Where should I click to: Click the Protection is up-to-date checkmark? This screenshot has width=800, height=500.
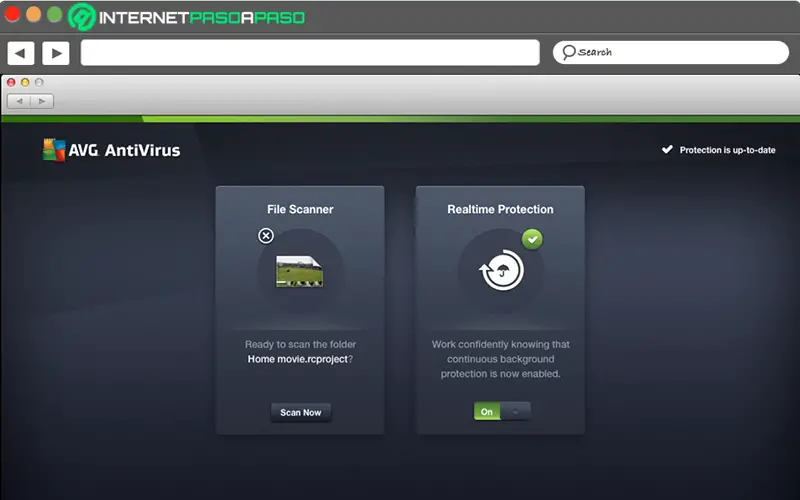coord(667,149)
